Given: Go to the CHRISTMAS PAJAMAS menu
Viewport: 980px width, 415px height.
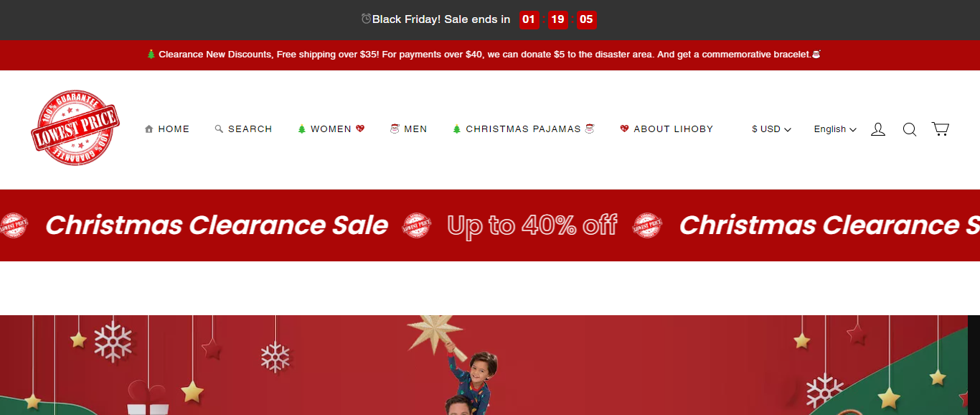Looking at the screenshot, I should (524, 129).
